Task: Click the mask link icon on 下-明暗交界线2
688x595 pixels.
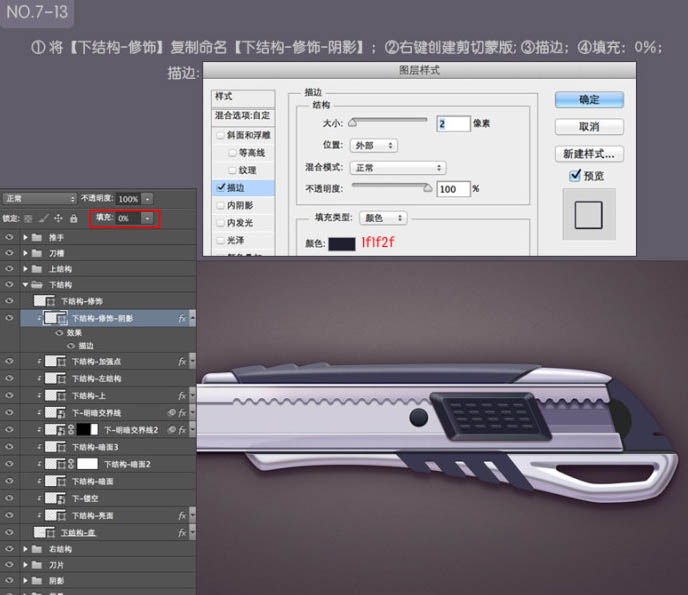Action: pyautogui.click(x=71, y=430)
